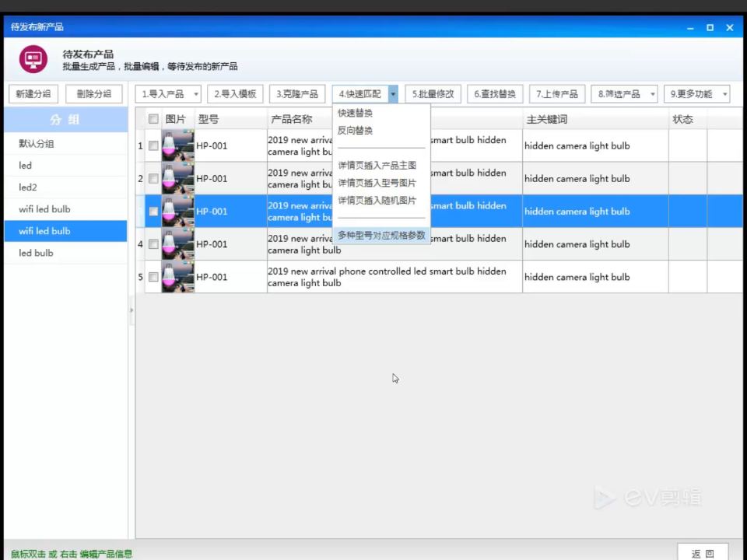Viewport: 747px width, 560px height.
Task: Check the box for product row 5
Action: (153, 277)
